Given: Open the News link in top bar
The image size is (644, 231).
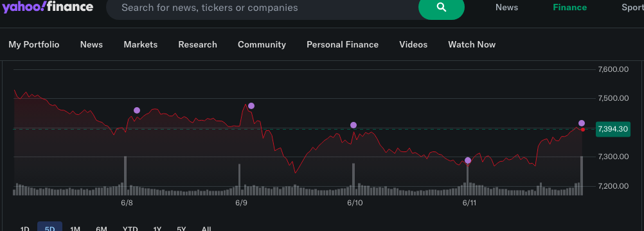Looking at the screenshot, I should 506,8.
